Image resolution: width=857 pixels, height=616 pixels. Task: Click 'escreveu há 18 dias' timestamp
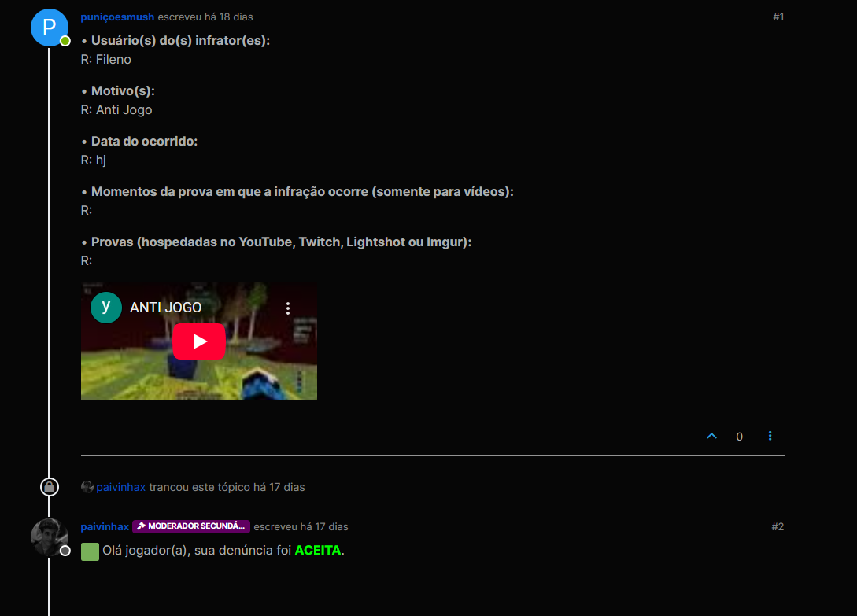pos(205,17)
